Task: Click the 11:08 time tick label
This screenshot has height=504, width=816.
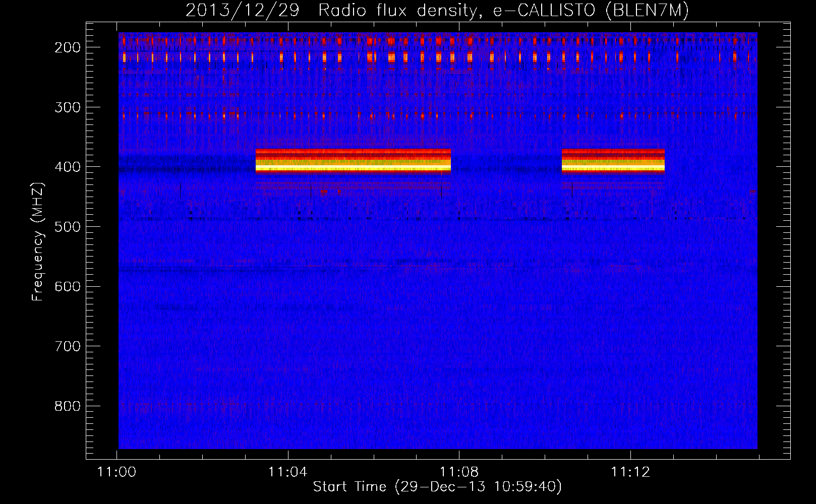Action: (x=459, y=472)
